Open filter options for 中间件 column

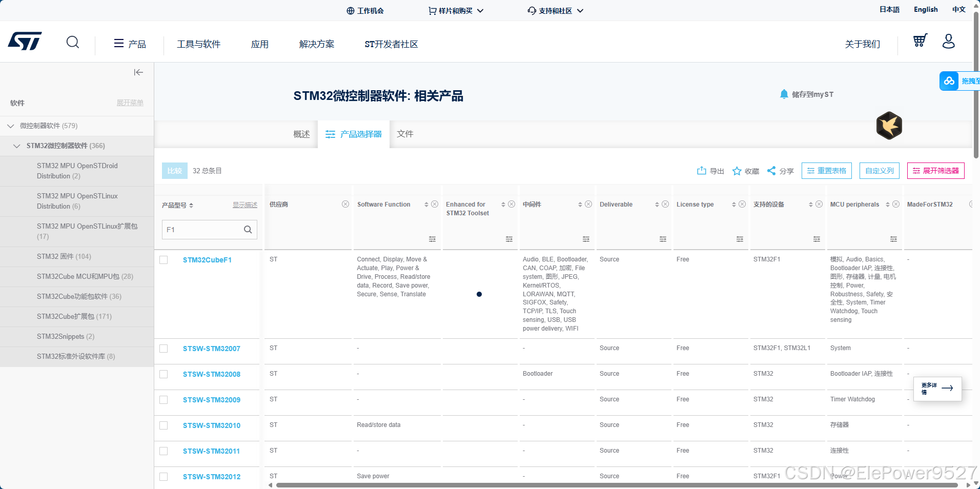[x=586, y=239]
